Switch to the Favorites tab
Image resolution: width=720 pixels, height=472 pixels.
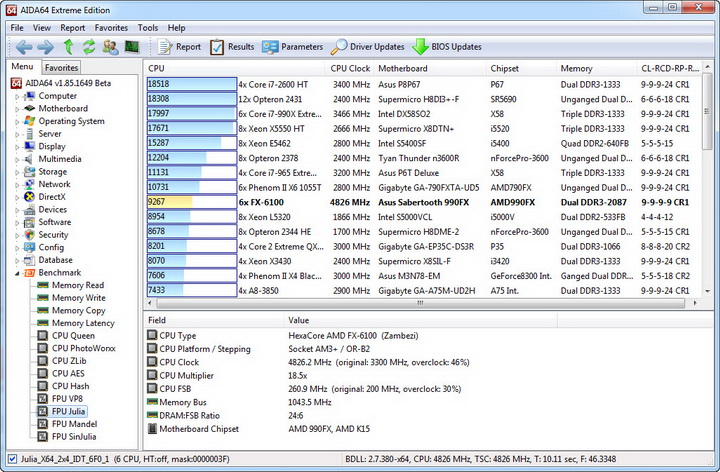click(x=61, y=67)
